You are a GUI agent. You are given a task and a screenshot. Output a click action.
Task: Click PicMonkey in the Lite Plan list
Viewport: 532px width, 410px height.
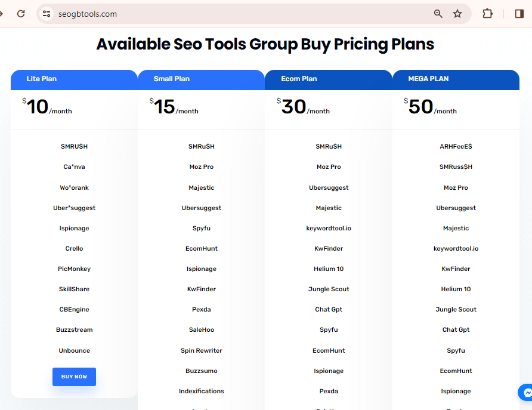coord(74,269)
